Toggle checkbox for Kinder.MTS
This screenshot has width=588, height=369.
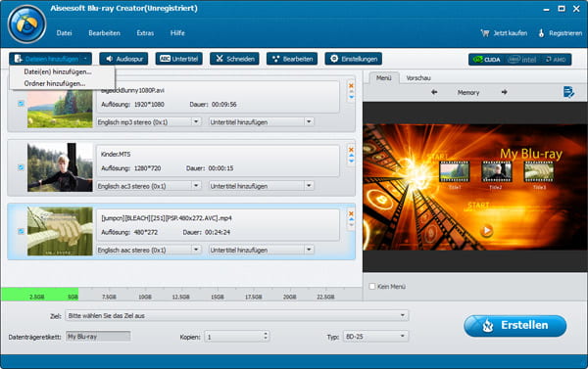tap(21, 167)
